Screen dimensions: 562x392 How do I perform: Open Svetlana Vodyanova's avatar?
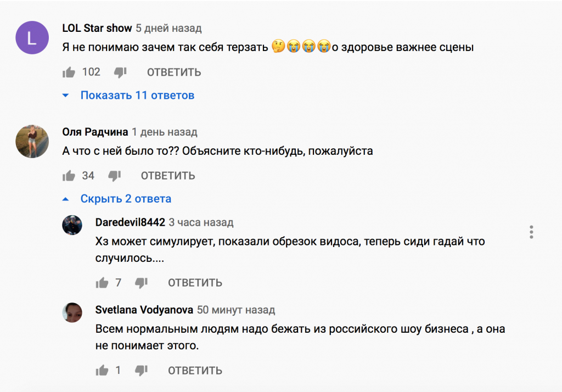pos(72,312)
